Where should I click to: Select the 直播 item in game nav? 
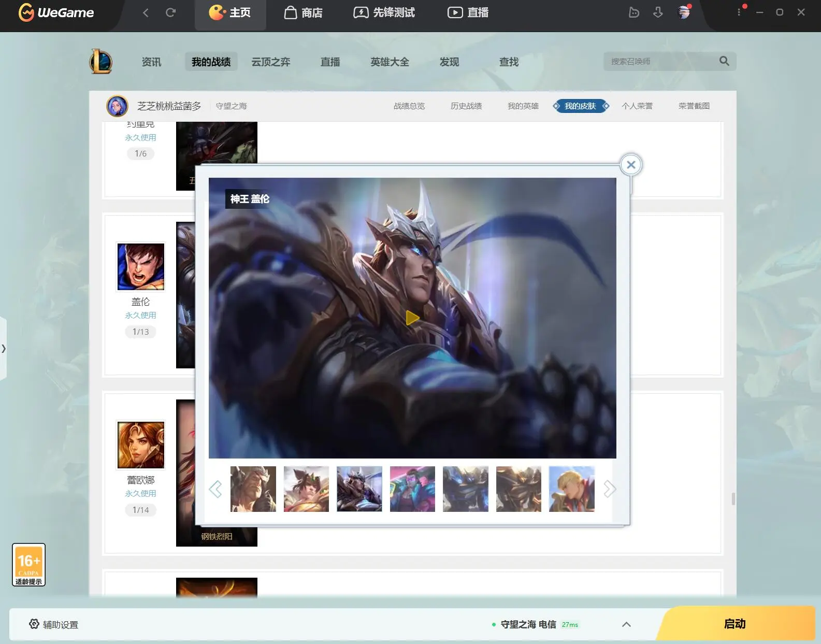click(330, 62)
